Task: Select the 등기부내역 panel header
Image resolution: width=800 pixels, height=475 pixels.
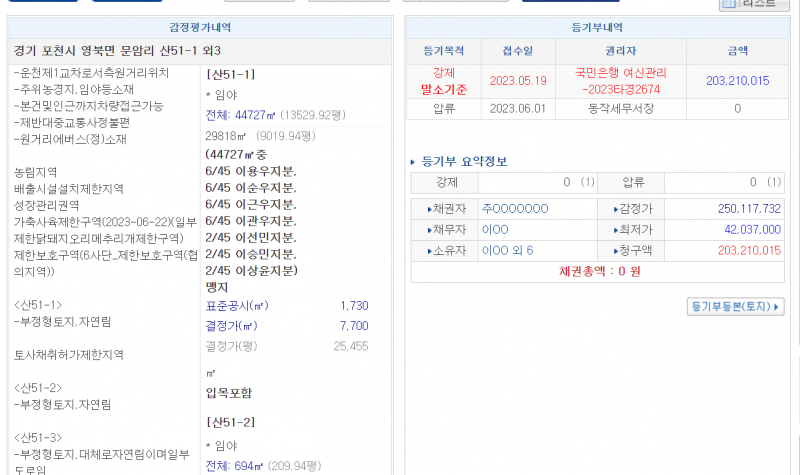Action: 596,27
